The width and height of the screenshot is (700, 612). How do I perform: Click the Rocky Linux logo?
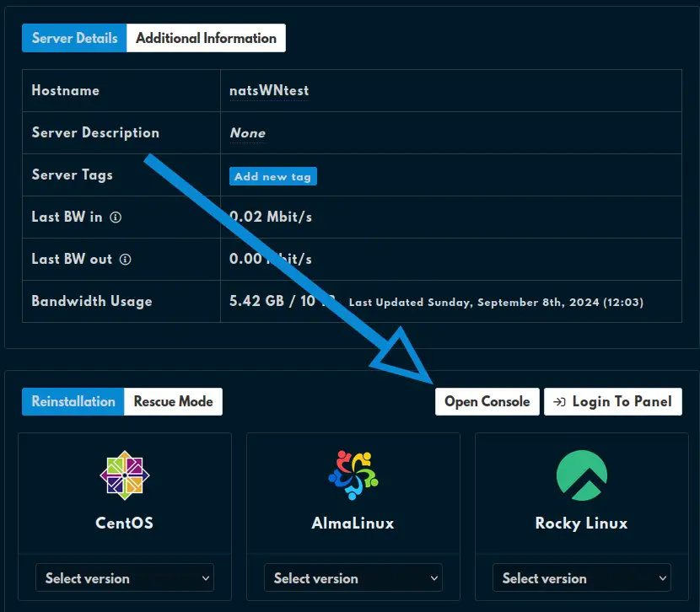click(580, 474)
